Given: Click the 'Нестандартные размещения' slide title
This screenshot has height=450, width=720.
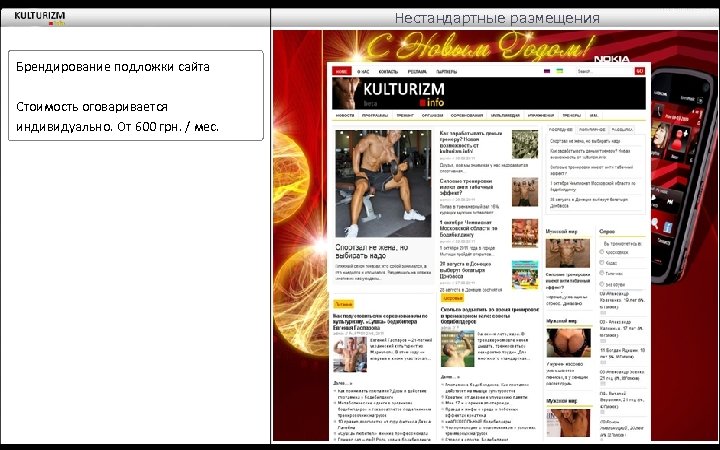Looking at the screenshot, I should point(497,18).
